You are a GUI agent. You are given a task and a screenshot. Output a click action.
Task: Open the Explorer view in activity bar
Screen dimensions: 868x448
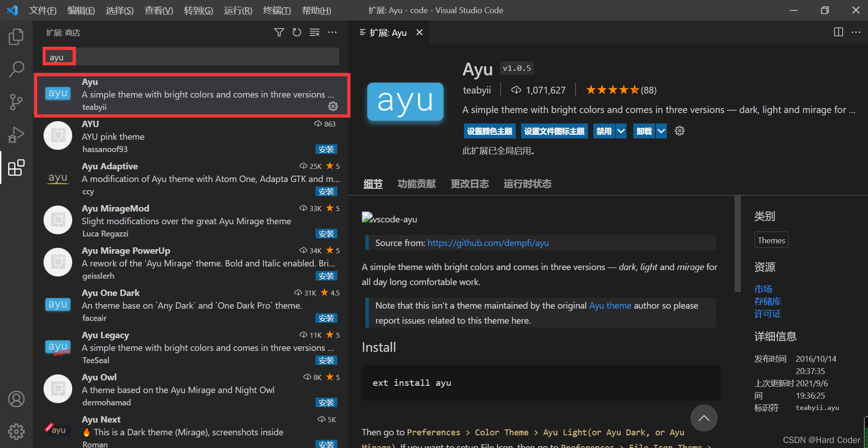(x=16, y=37)
